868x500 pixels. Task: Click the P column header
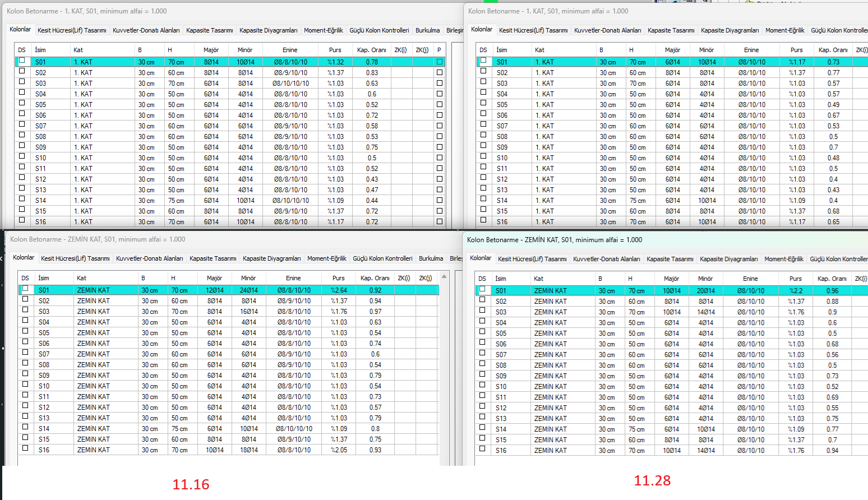point(439,50)
